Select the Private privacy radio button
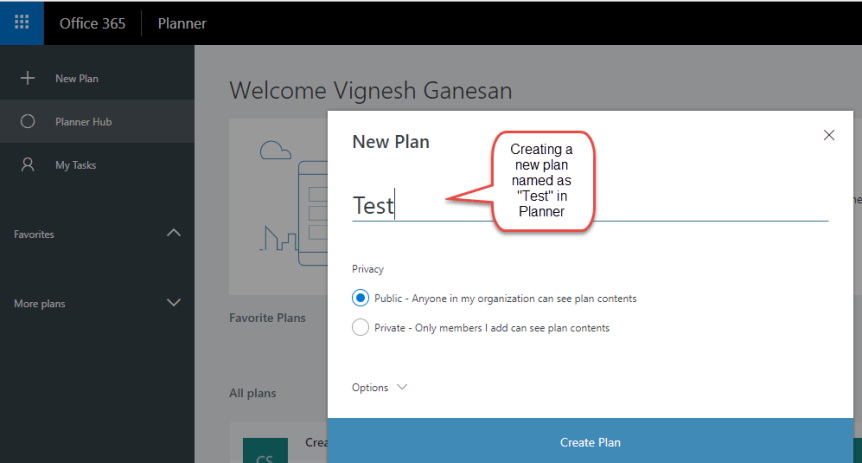The image size is (862, 463). pyautogui.click(x=360, y=327)
